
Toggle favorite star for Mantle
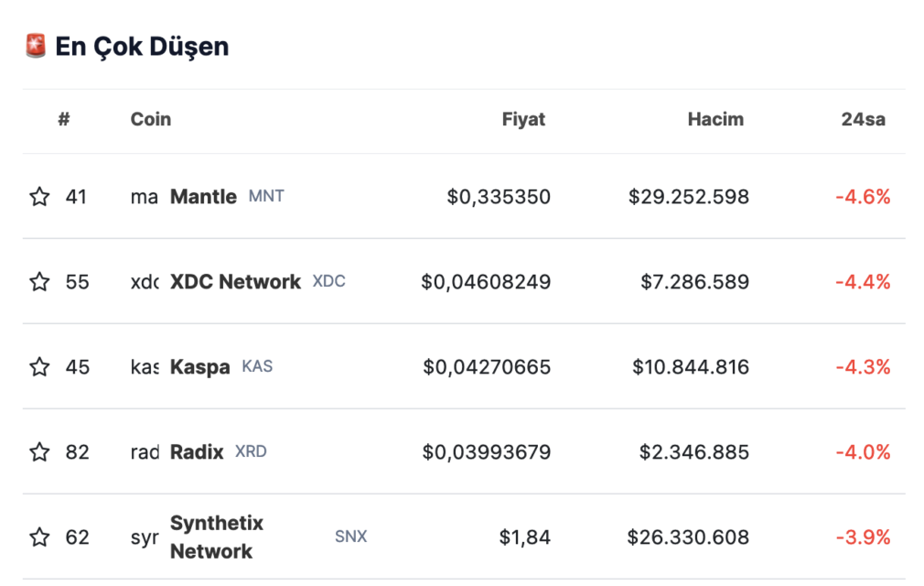39,196
